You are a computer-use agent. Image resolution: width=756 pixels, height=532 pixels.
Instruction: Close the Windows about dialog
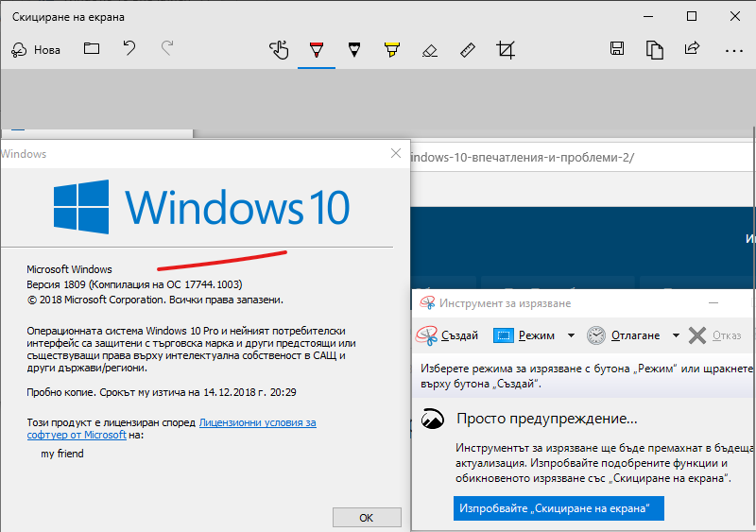[396, 153]
